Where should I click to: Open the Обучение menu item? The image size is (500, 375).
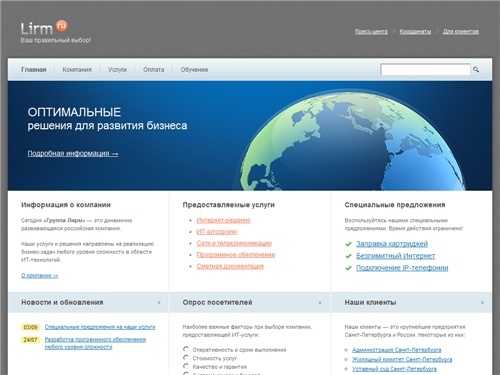point(194,70)
